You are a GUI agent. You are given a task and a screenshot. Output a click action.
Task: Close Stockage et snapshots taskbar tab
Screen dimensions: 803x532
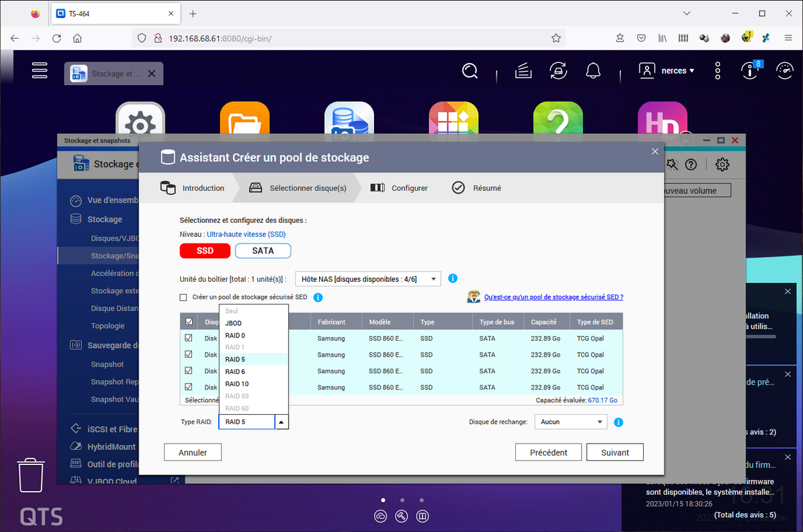[152, 74]
